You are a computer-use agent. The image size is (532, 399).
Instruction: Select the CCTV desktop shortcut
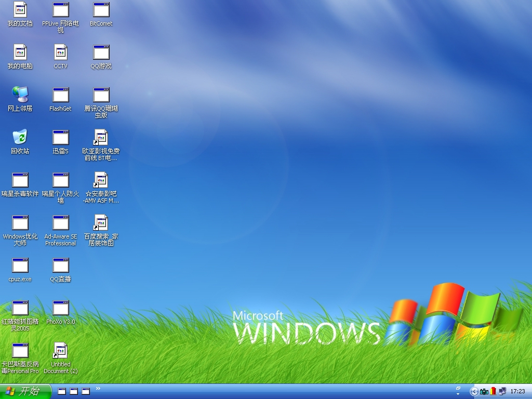coord(60,52)
